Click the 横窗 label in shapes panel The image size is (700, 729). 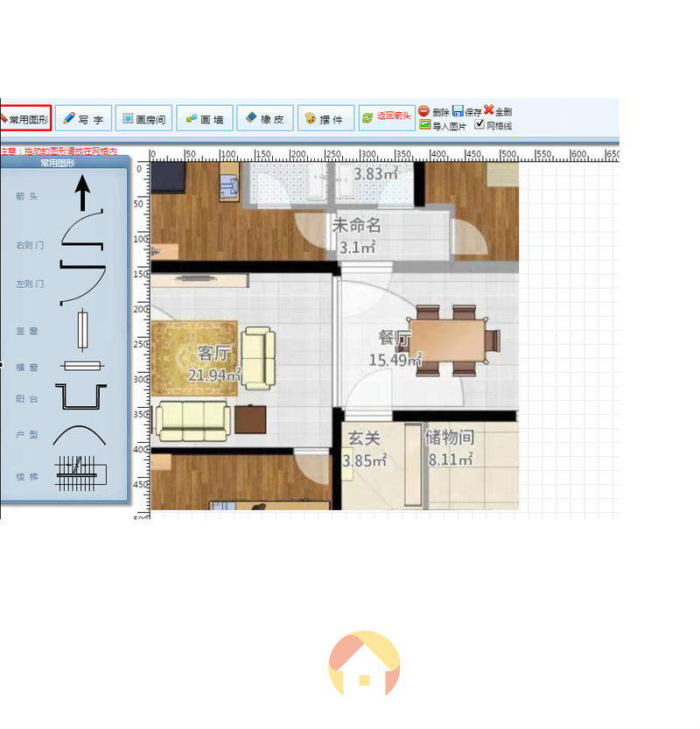pos(27,368)
